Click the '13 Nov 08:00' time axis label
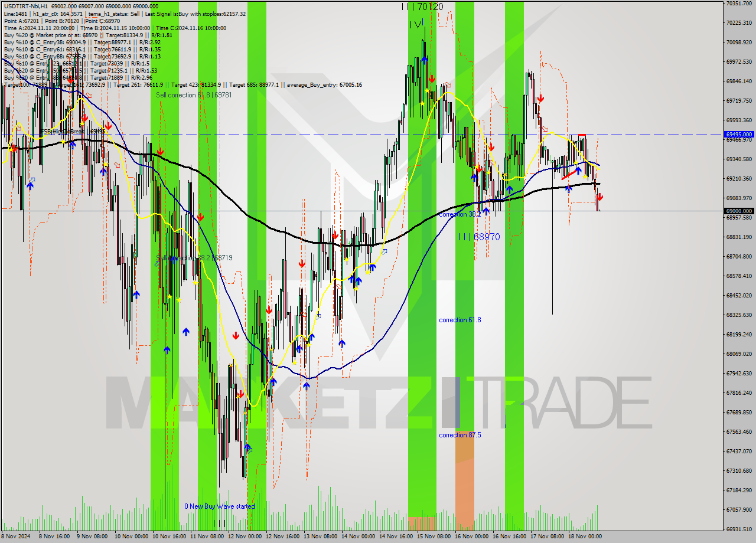 point(321,537)
